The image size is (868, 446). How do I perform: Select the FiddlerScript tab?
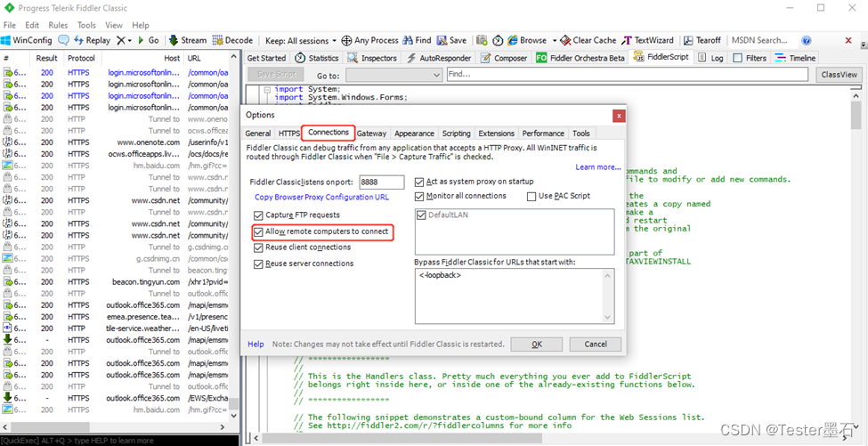(661, 57)
